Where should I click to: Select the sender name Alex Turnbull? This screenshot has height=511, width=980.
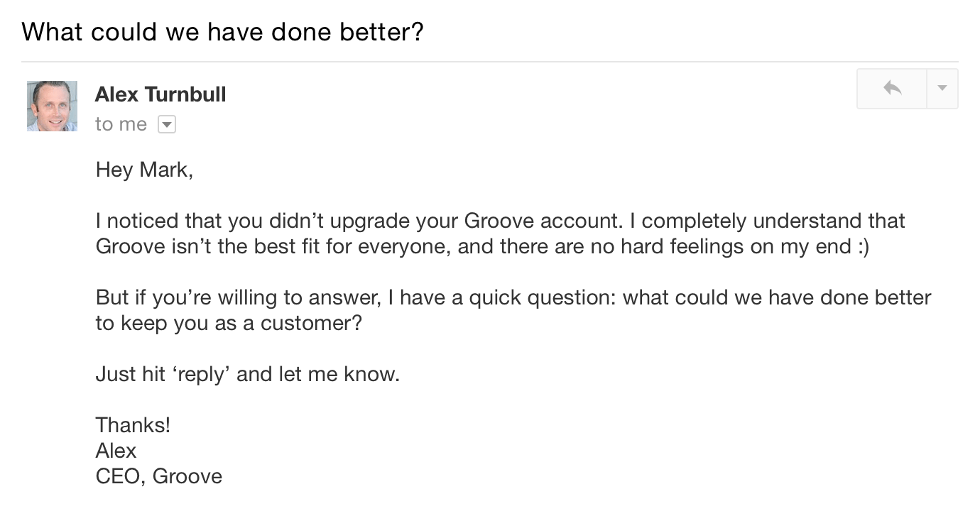160,94
